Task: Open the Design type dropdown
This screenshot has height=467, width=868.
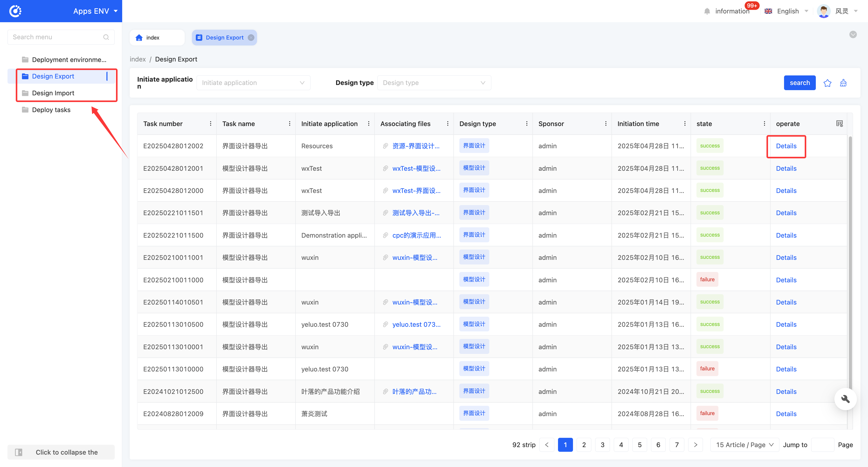Action: [434, 83]
